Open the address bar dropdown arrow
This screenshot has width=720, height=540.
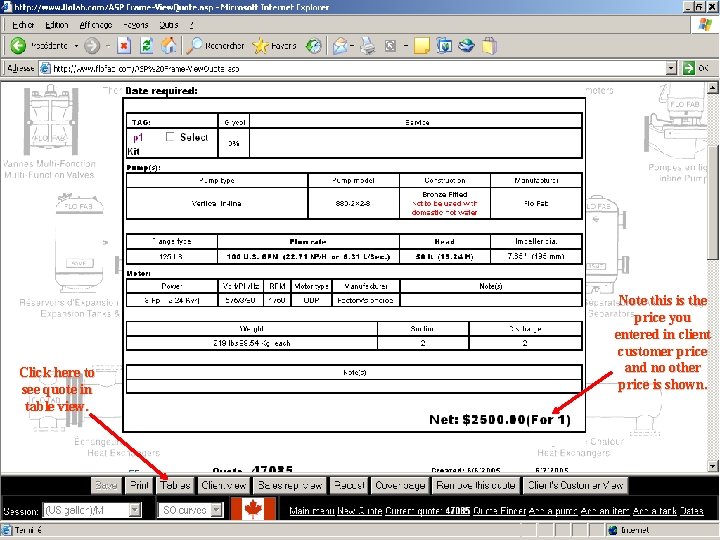tap(671, 68)
